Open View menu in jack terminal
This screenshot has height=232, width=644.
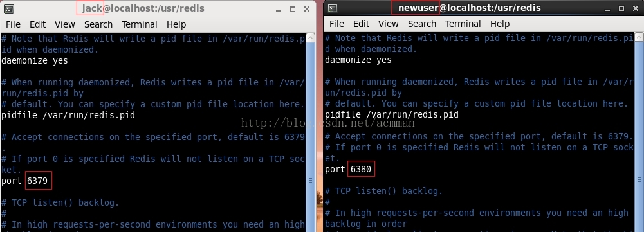[65, 24]
